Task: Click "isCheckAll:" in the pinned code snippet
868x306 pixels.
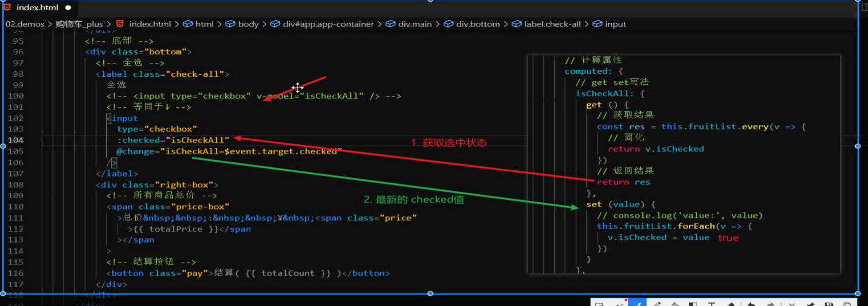Action: pyautogui.click(x=605, y=94)
